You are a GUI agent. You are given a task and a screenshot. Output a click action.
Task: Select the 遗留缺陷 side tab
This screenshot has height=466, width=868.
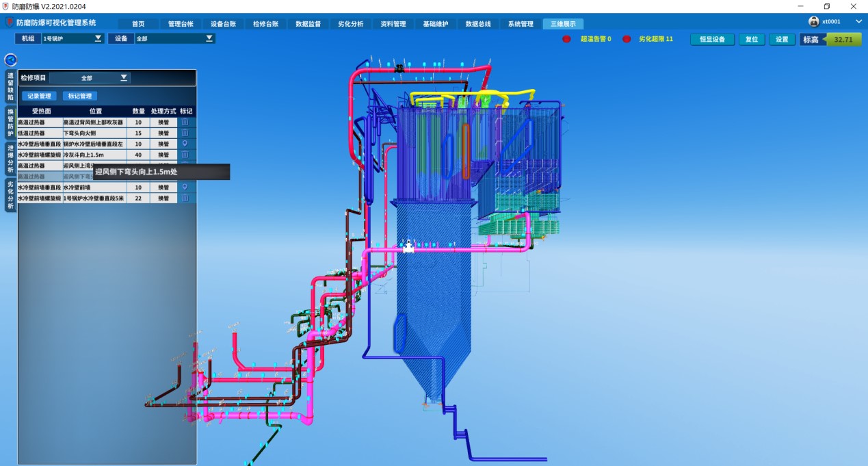(x=10, y=86)
